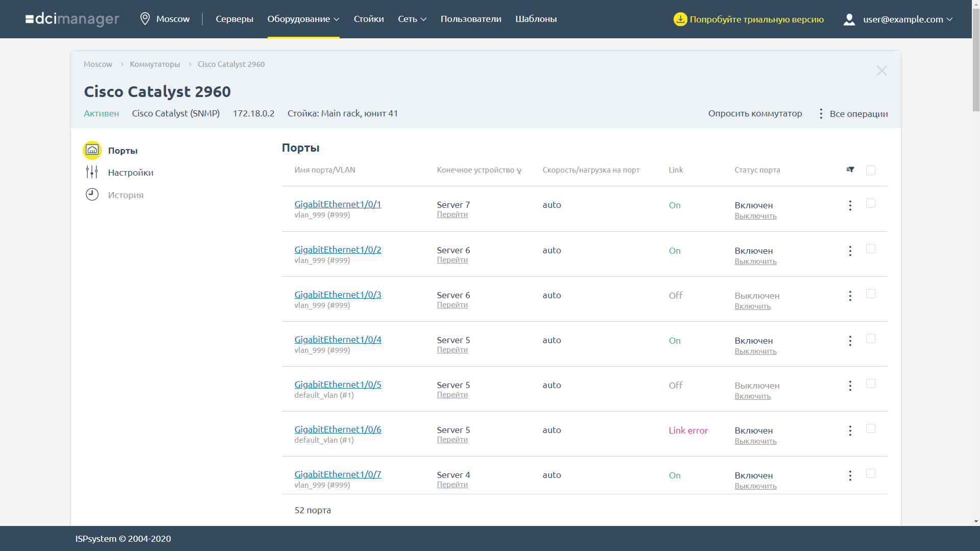Click Опросить коммутатор button
Viewport: 980px width, 551px height.
click(x=755, y=113)
